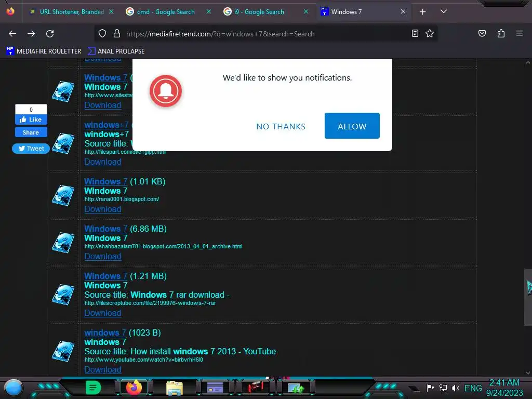Screen dimensions: 532x399
Task: Open the monitor with green arrow taskbar icon
Action: pos(296,388)
